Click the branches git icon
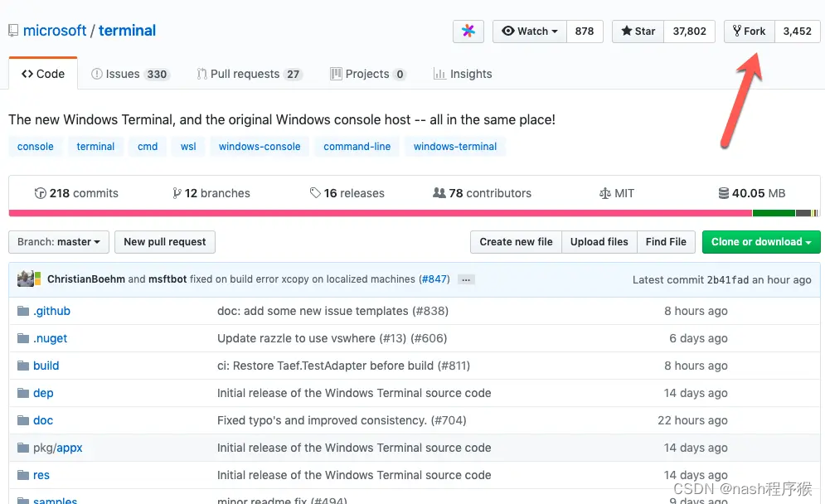The height and width of the screenshot is (504, 825). pyautogui.click(x=177, y=193)
